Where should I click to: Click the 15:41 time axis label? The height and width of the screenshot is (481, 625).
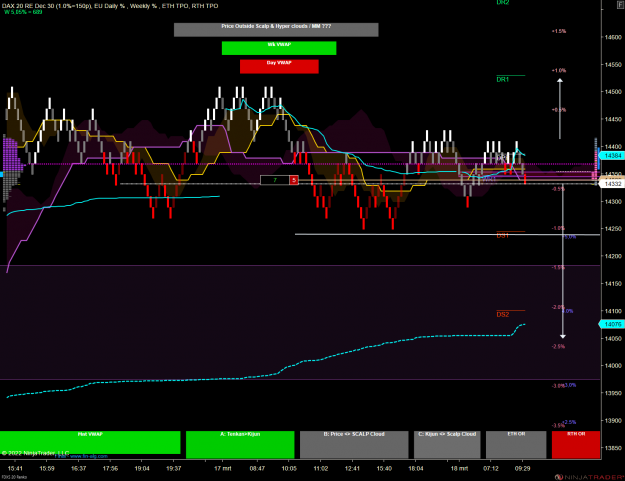pyautogui.click(x=15, y=469)
